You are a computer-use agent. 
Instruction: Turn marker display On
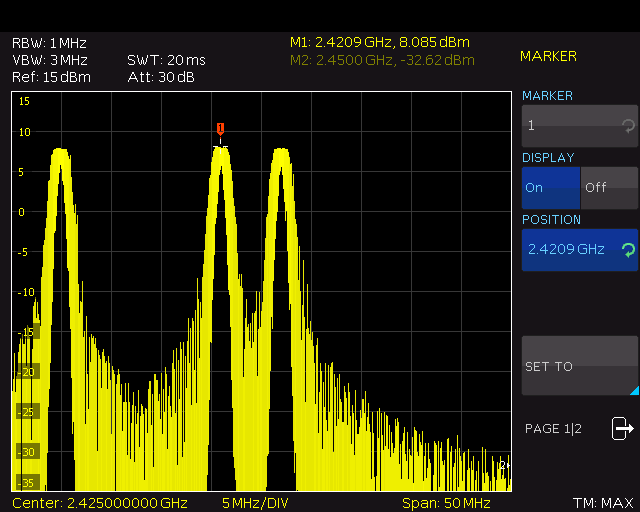pyautogui.click(x=551, y=188)
